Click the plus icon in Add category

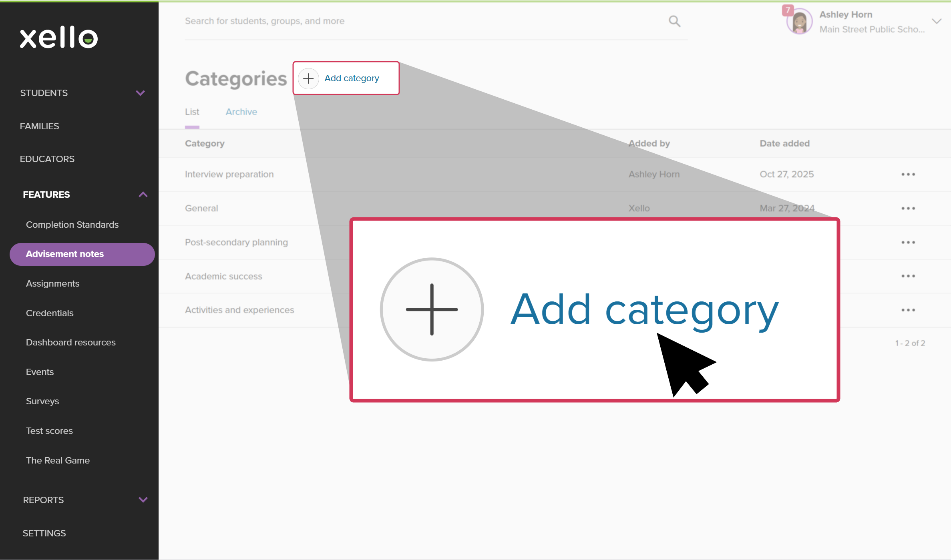coord(308,78)
